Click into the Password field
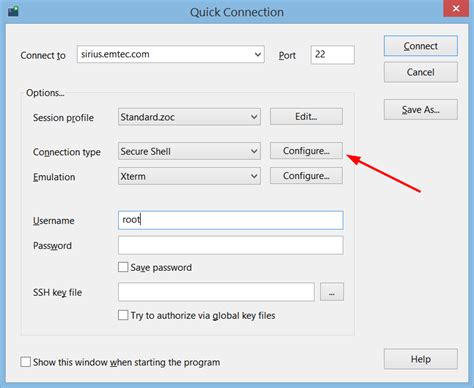 pyautogui.click(x=231, y=245)
